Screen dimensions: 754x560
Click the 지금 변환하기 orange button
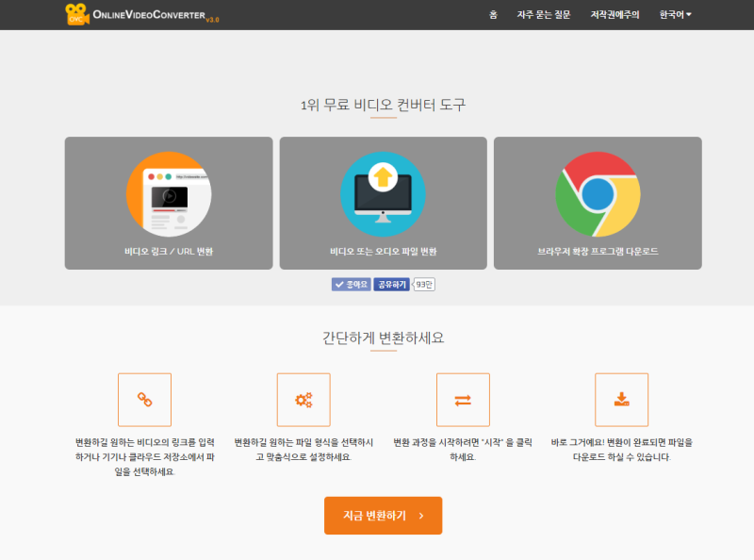pyautogui.click(x=384, y=516)
